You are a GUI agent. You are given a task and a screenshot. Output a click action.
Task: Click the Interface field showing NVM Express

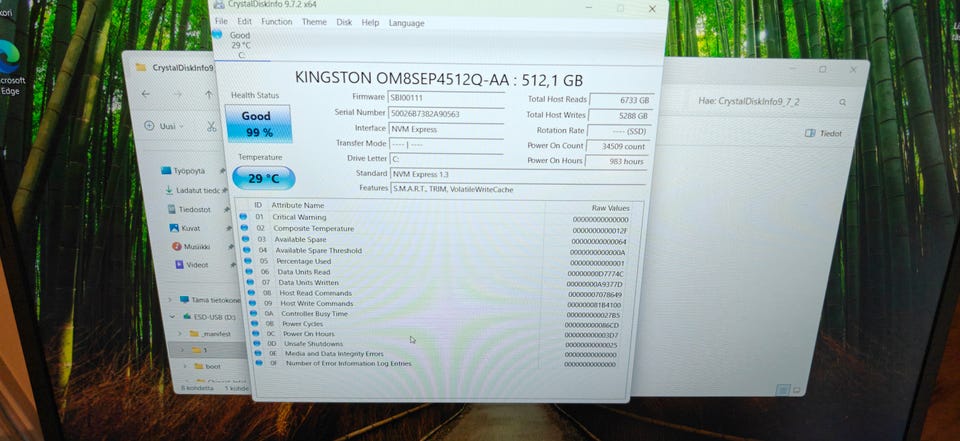tap(446, 129)
